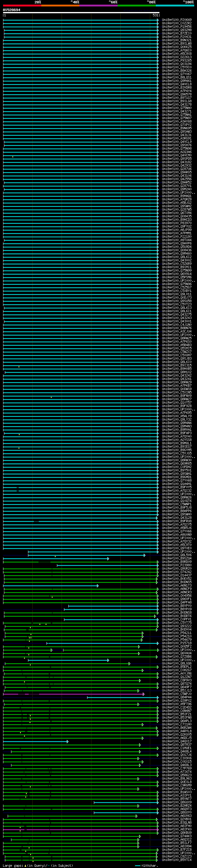Image resolution: width=197 pixels, height=868 pixels.
Task: Click label UniRef100_Q43182
Action: coord(177,162)
